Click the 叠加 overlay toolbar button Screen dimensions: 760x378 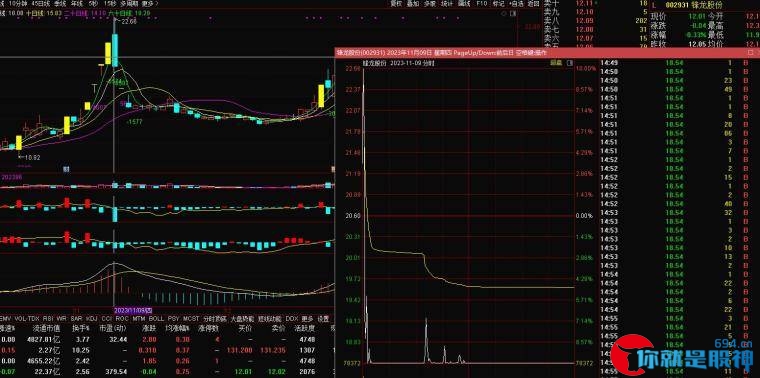coord(412,3)
